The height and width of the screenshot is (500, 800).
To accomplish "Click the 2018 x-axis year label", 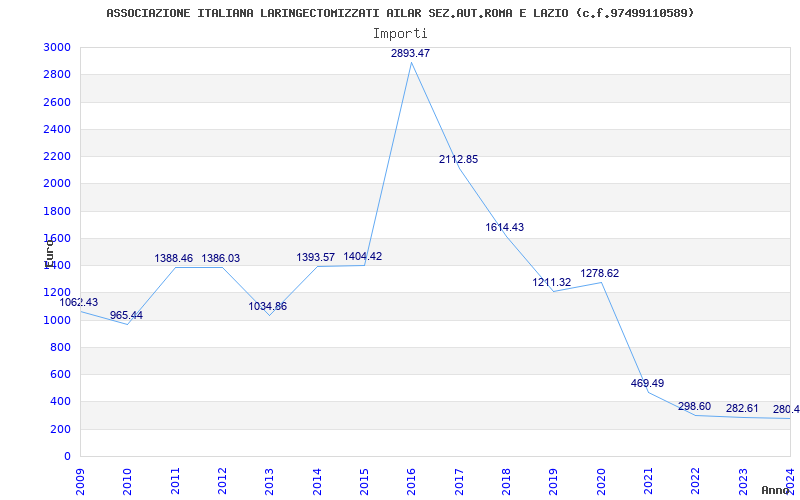I will coord(506,481).
